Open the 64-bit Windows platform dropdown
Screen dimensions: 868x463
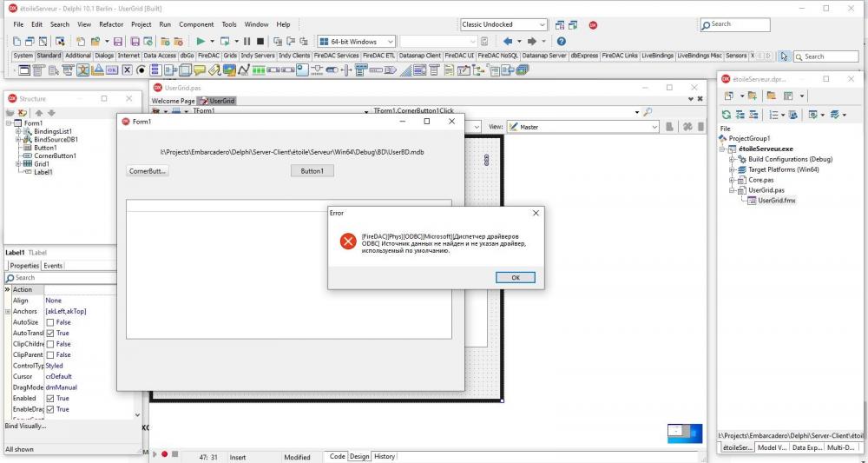pos(357,42)
